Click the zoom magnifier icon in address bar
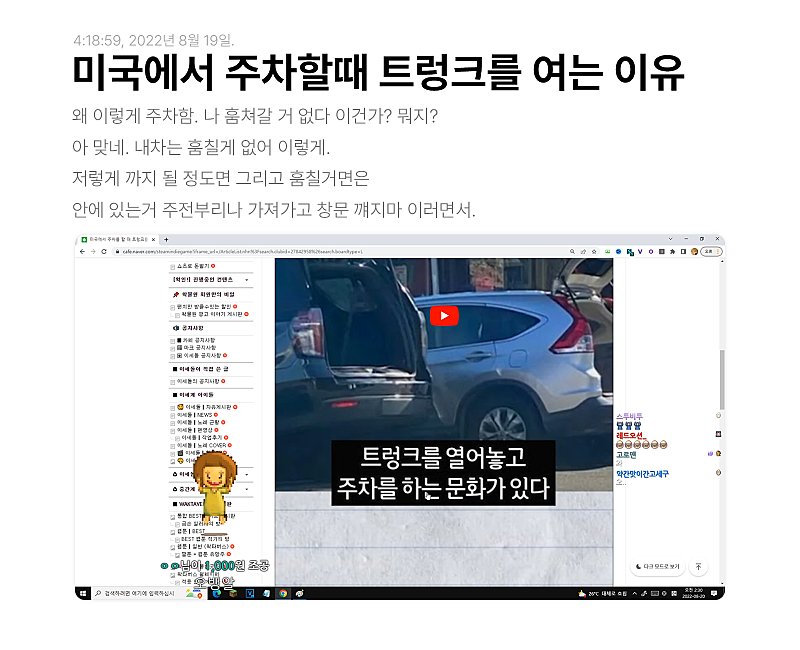The image size is (800, 650). [x=572, y=252]
